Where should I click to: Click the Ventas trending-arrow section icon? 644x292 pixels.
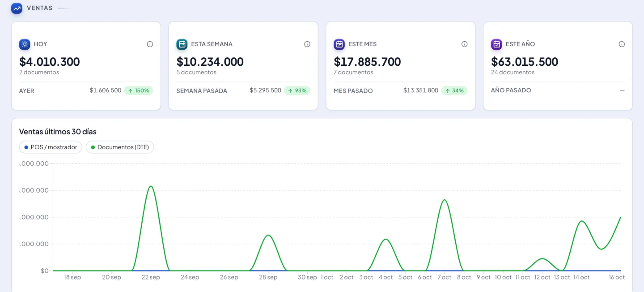17,8
